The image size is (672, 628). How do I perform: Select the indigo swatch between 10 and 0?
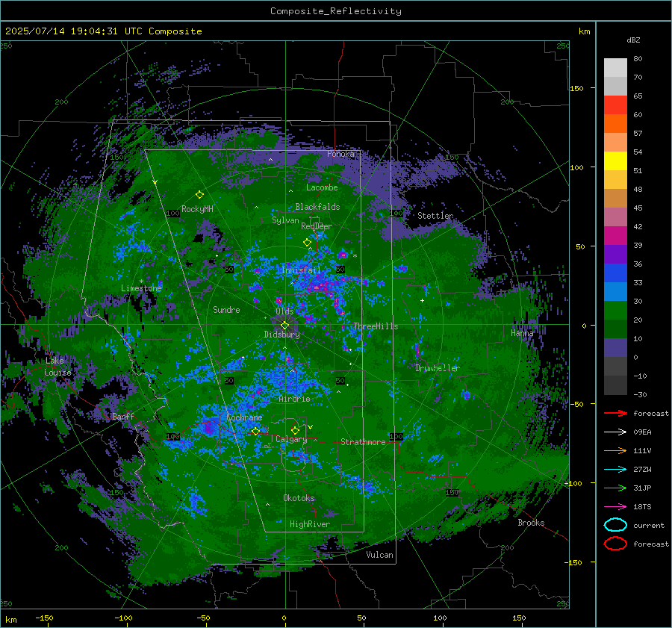[615, 348]
